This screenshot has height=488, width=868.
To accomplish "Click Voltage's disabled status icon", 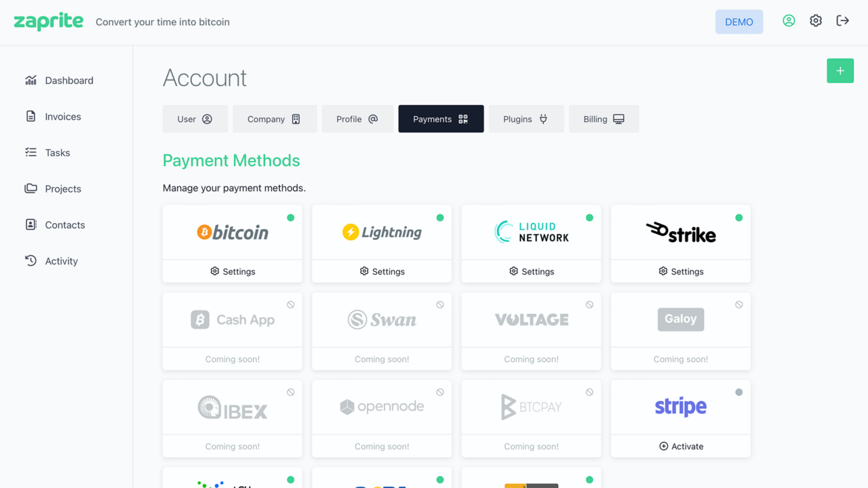I will [x=589, y=305].
